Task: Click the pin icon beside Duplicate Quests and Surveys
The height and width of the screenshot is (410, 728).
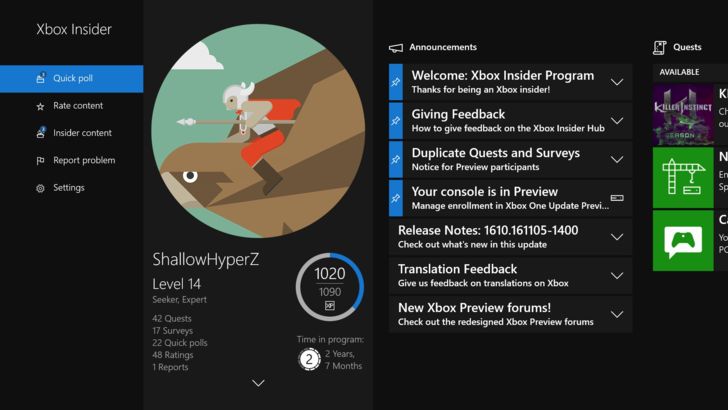Action: [x=396, y=159]
